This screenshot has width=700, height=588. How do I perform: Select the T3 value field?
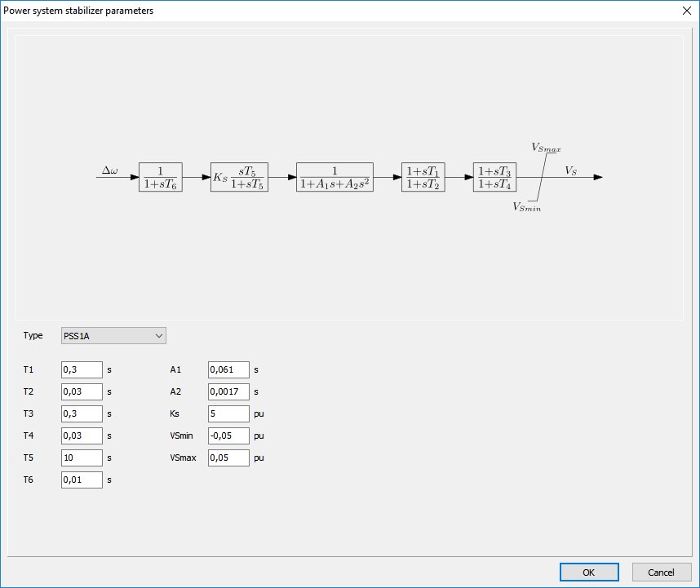(x=82, y=413)
